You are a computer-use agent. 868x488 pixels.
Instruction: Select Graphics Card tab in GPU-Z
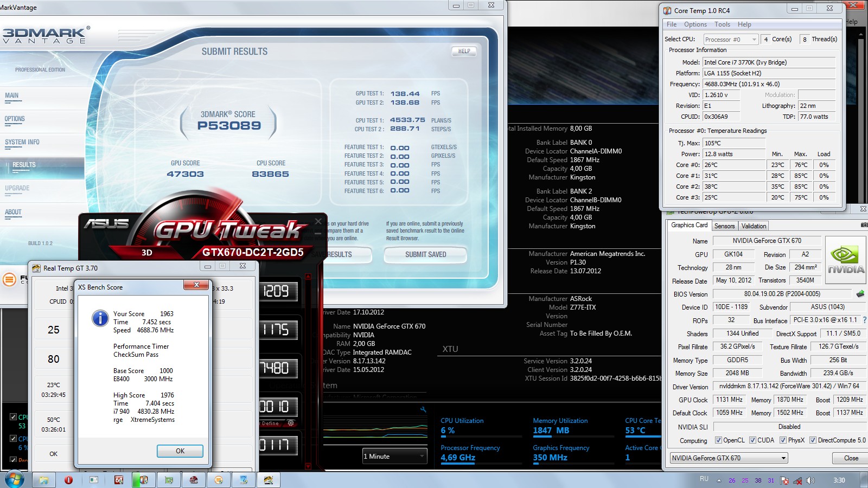tap(689, 225)
